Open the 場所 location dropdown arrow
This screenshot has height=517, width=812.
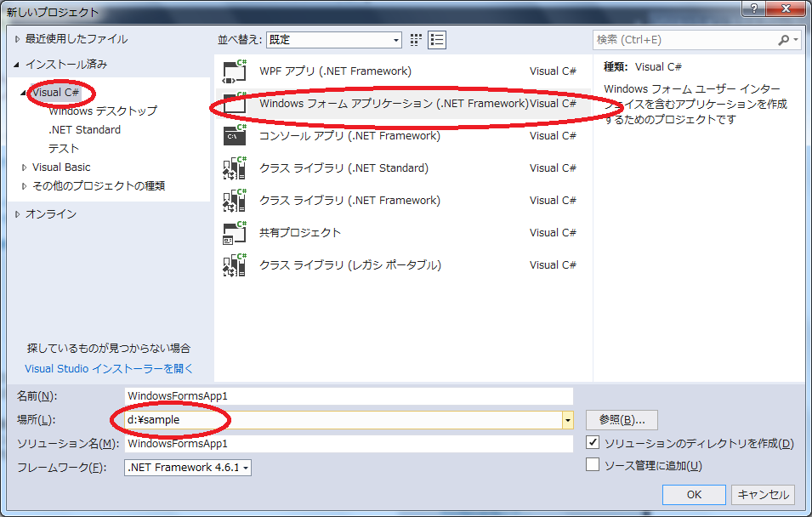point(568,420)
